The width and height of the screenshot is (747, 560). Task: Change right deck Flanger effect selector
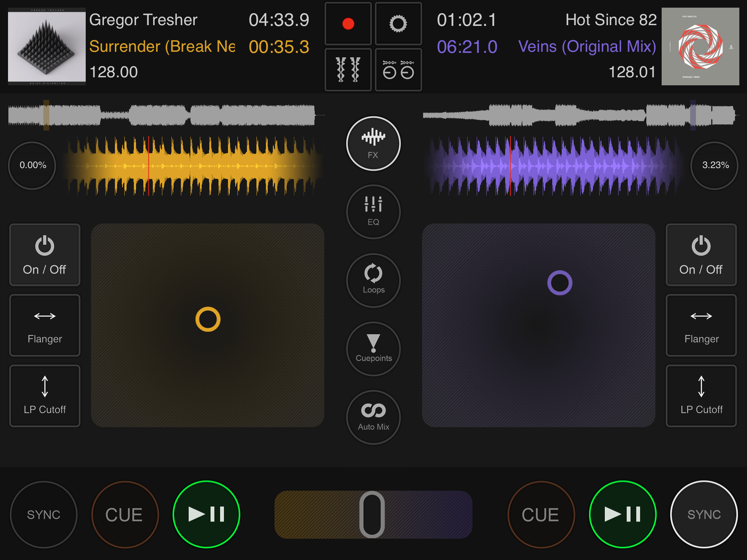(701, 325)
